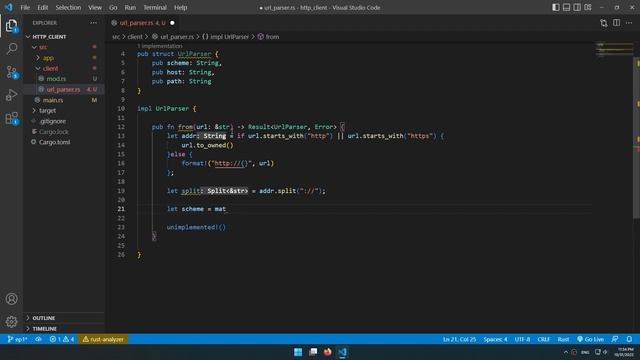Viewport: 640px width, 360px height.
Task: Click the eye icon in the status bar
Action: (x=38, y=339)
